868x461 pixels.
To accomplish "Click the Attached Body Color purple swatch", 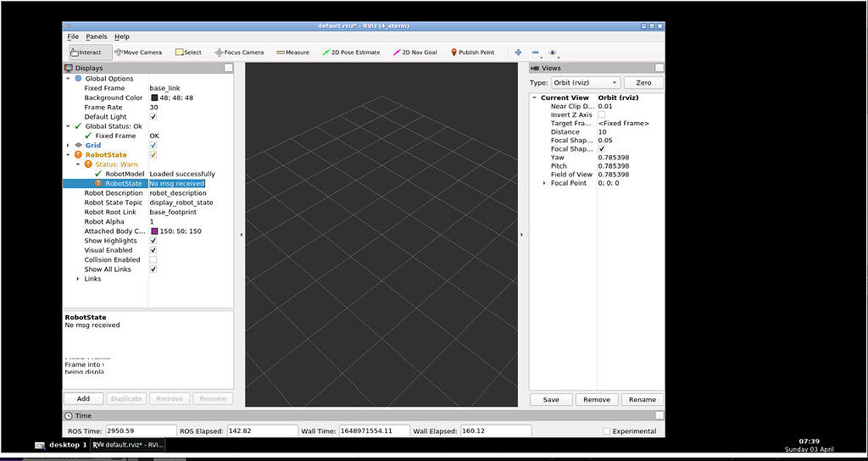I will 154,231.
